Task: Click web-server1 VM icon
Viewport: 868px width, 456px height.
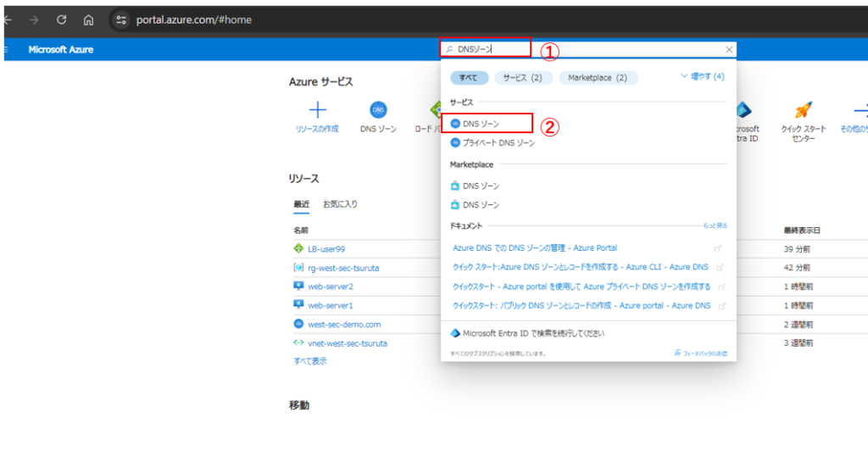Action: (298, 305)
